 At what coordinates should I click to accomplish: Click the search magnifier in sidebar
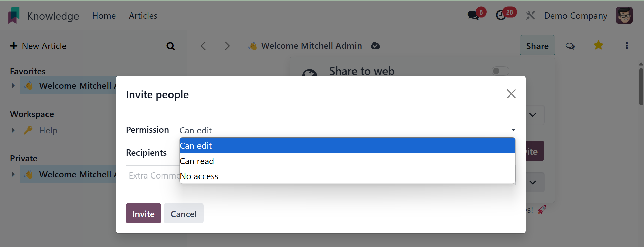click(171, 46)
